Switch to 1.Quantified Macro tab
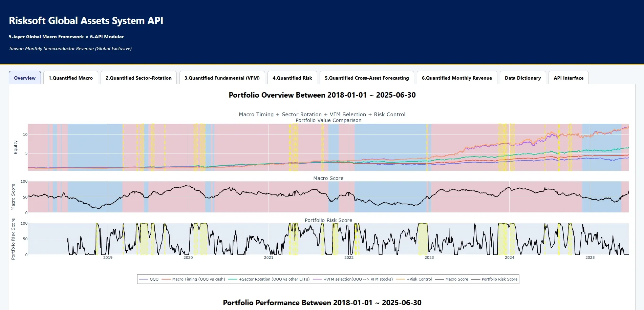The image size is (644, 310). pyautogui.click(x=70, y=78)
